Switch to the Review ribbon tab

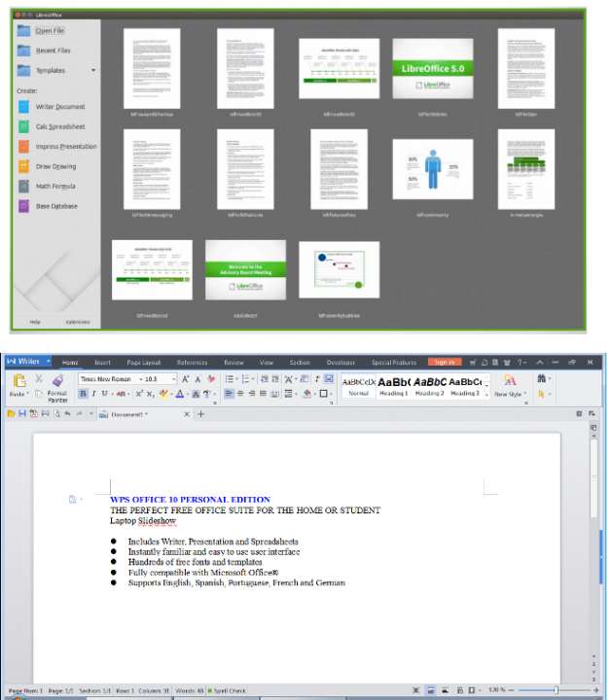pos(234,363)
